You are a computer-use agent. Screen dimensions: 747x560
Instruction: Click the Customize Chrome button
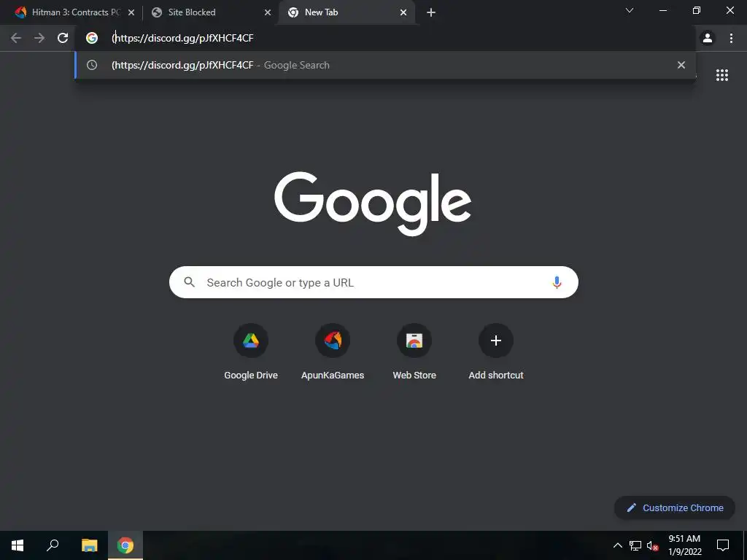pyautogui.click(x=675, y=507)
